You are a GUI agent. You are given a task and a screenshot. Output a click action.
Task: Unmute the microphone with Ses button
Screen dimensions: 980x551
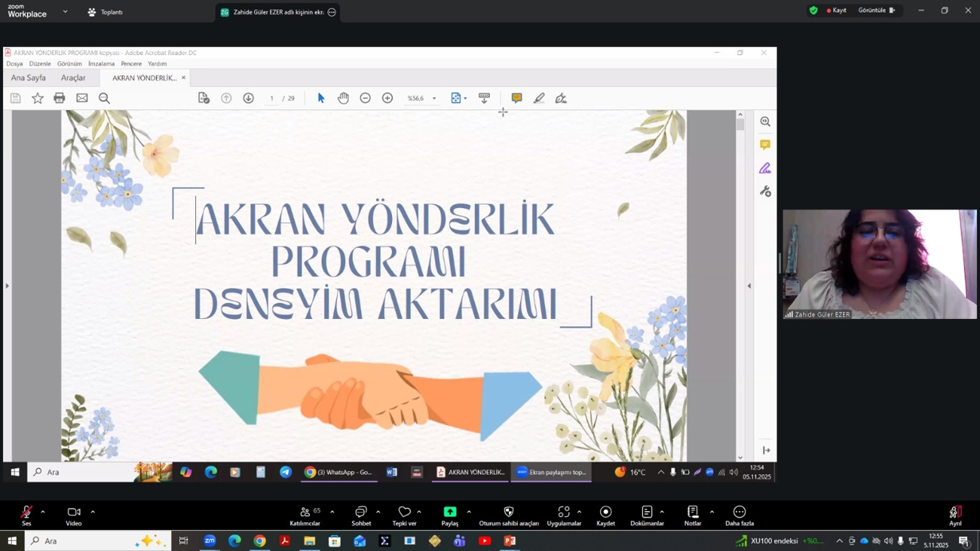[26, 514]
